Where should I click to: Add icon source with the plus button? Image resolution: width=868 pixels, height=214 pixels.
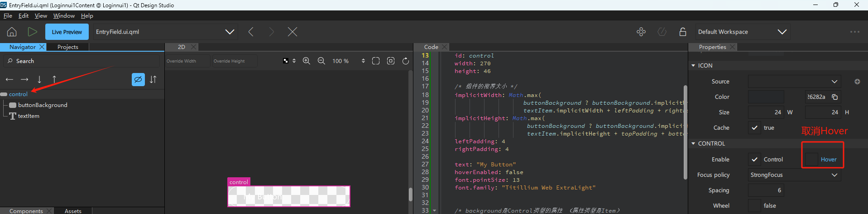(x=857, y=82)
